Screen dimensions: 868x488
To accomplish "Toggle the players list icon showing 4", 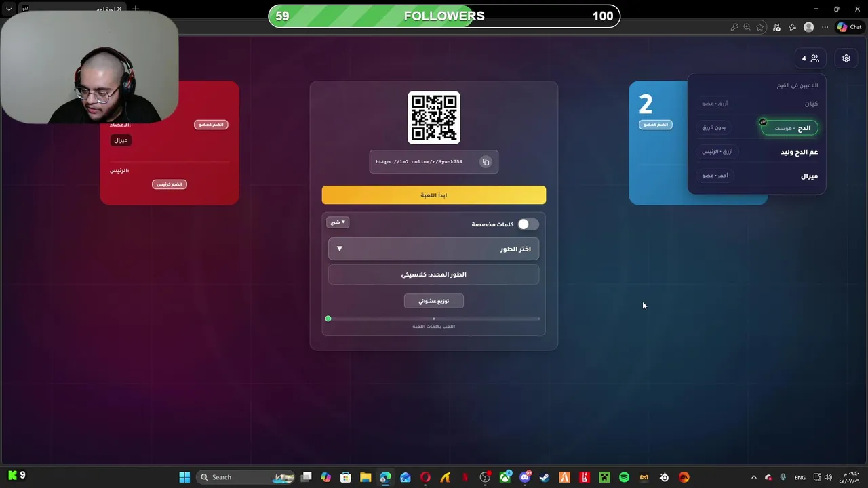I will pyautogui.click(x=810, y=58).
